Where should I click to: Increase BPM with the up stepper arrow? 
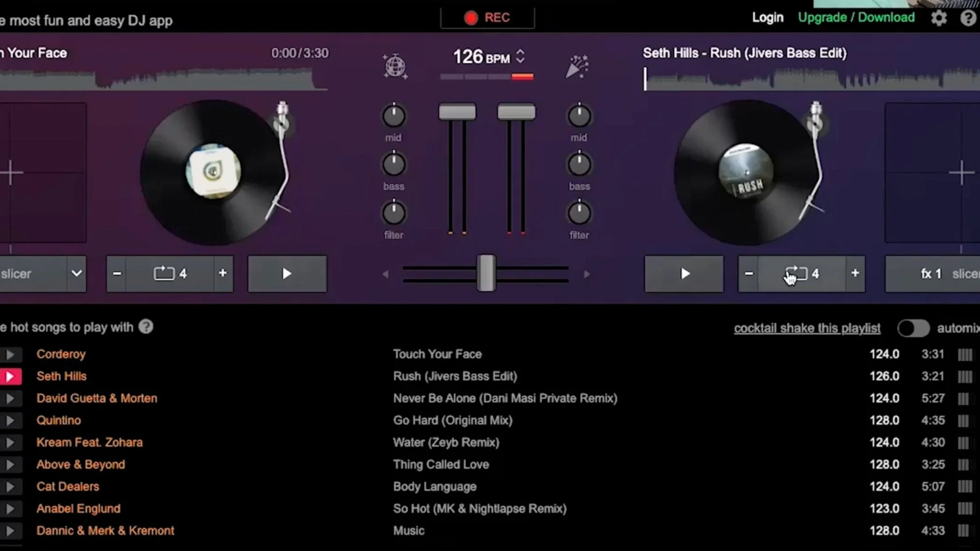click(x=520, y=51)
